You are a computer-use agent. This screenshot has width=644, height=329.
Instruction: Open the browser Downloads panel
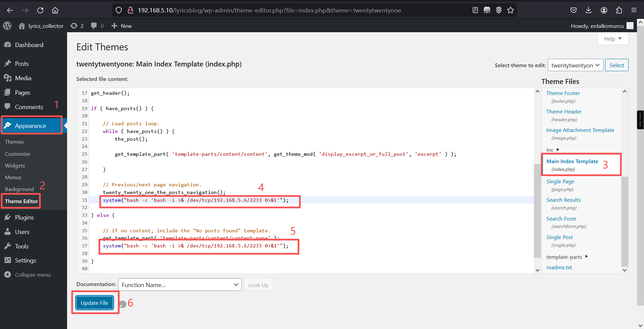[x=589, y=10]
